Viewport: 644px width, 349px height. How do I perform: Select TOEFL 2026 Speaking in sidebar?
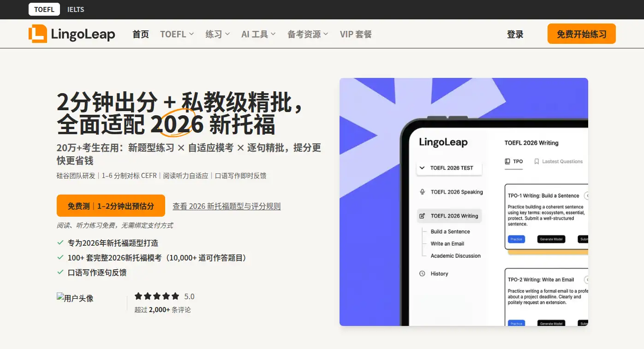457,192
